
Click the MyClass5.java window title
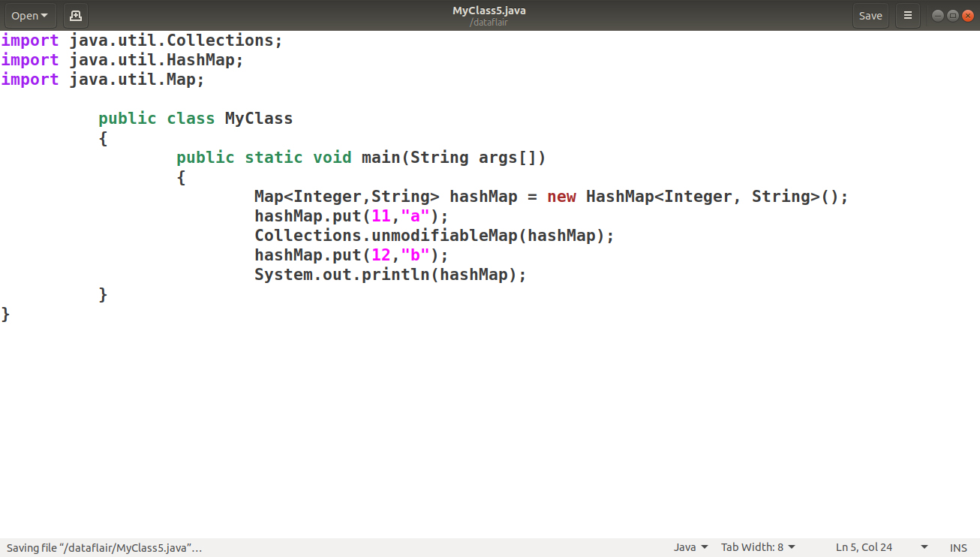tap(488, 11)
